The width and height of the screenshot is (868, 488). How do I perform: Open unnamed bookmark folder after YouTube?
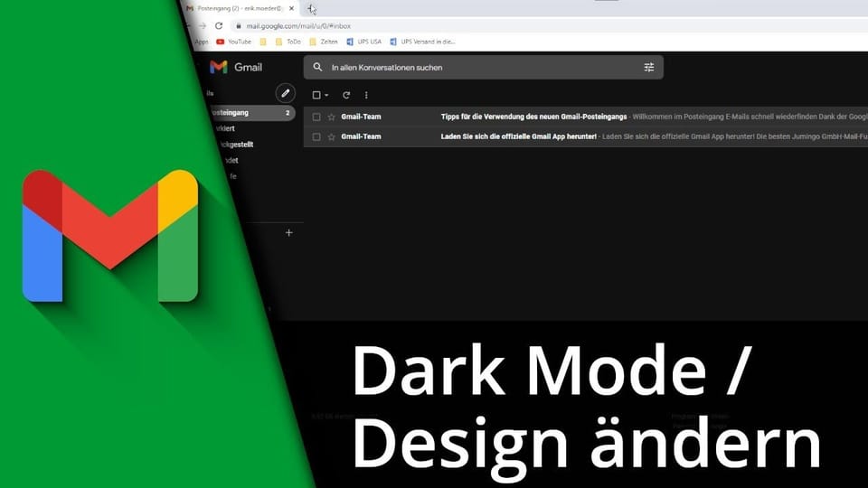pos(263,42)
